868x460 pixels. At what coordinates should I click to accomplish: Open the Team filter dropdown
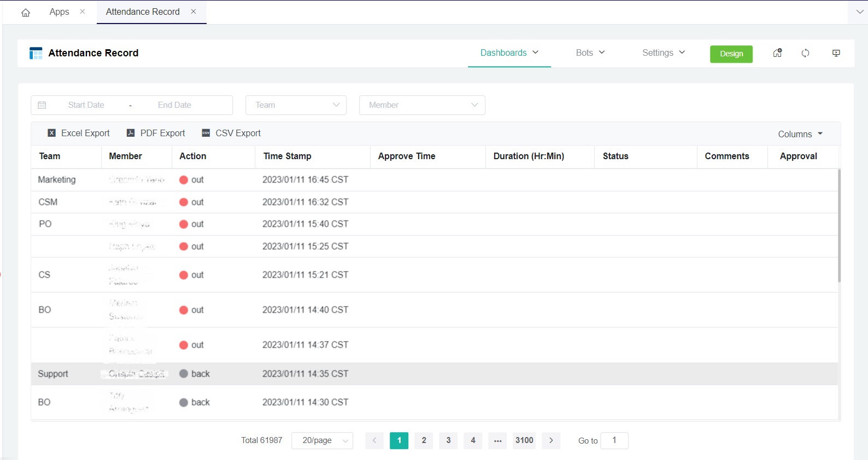296,105
